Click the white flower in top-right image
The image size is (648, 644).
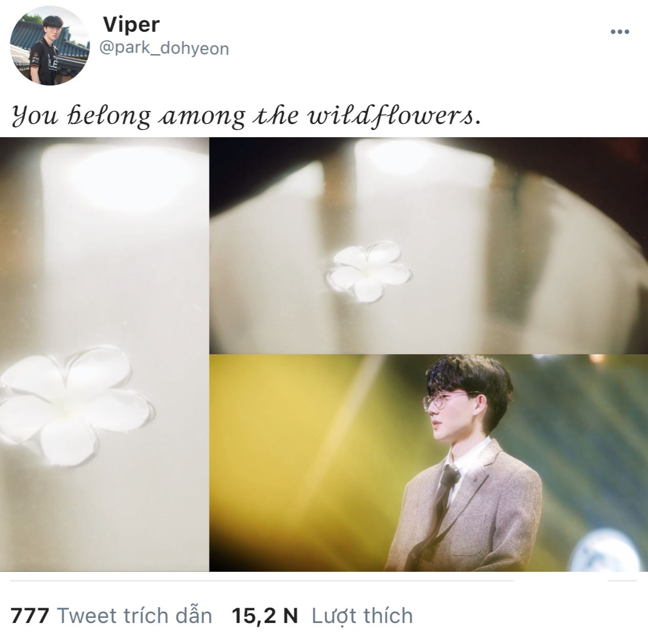369,271
